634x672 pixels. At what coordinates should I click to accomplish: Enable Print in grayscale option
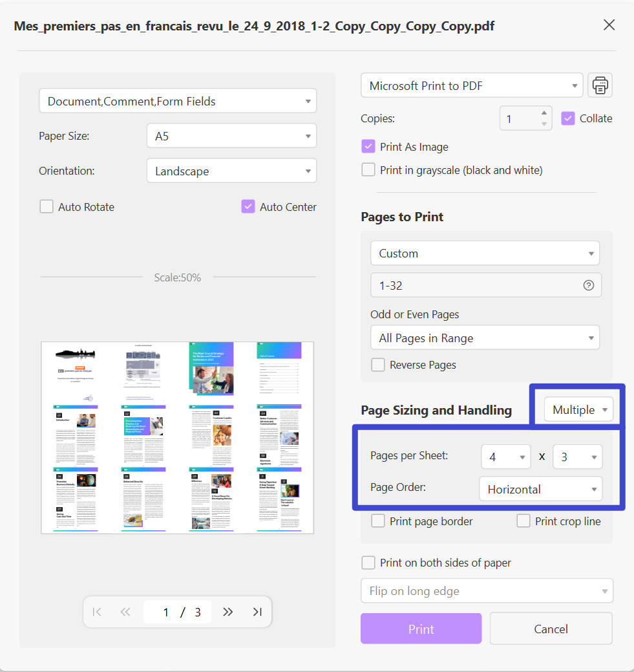(x=368, y=170)
